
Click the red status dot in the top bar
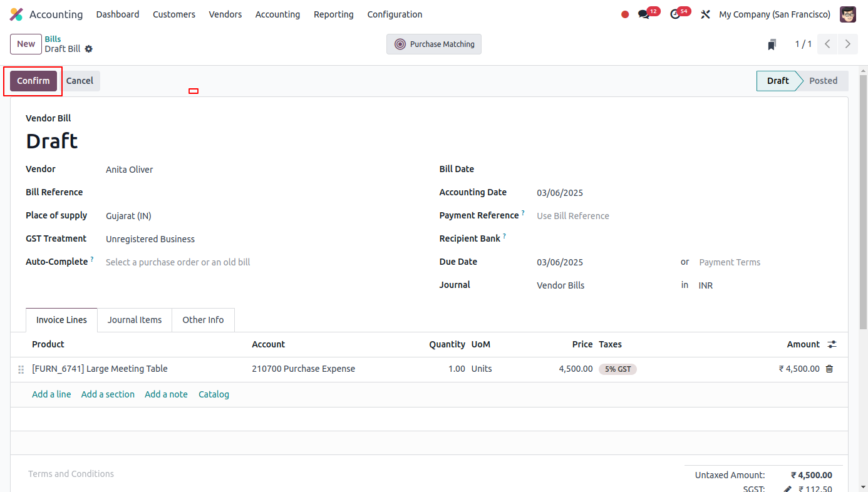tap(624, 13)
